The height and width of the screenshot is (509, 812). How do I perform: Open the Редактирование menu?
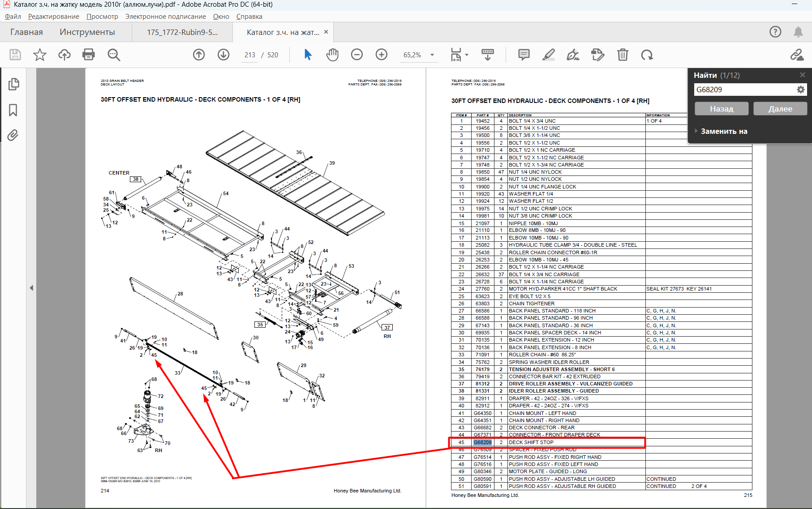point(53,17)
